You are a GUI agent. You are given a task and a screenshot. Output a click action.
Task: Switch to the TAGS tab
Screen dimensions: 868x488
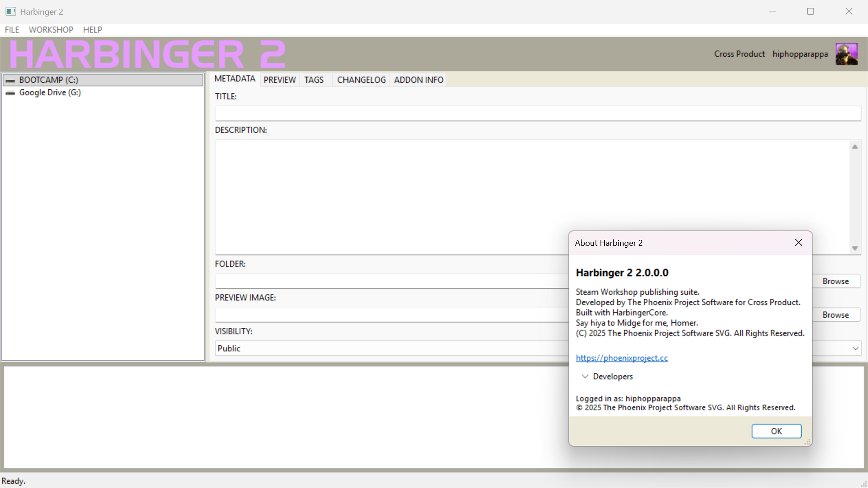pos(314,80)
